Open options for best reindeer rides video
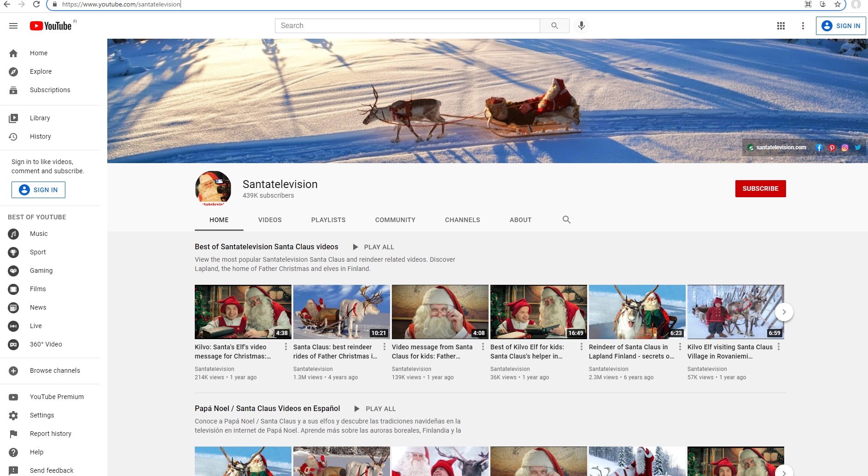This screenshot has width=868, height=476. (384, 347)
